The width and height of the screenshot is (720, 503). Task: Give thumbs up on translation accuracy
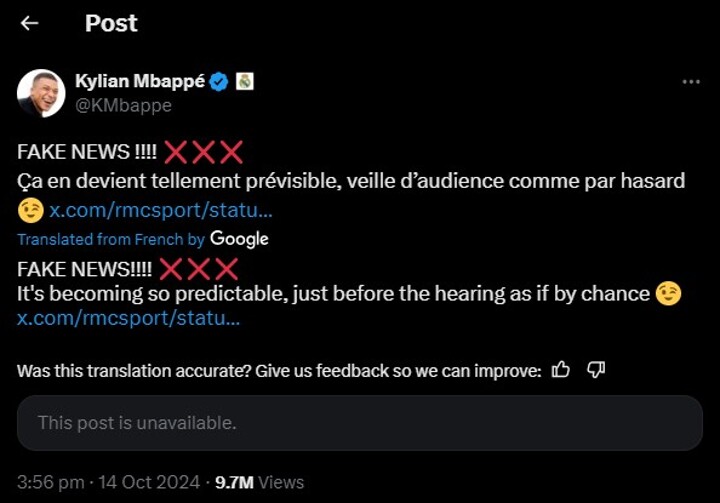[561, 370]
